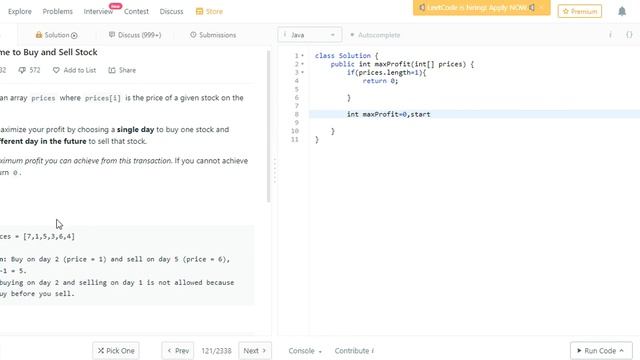Switch to the Submissions tab
This screenshot has height=360, width=640.
tap(213, 35)
